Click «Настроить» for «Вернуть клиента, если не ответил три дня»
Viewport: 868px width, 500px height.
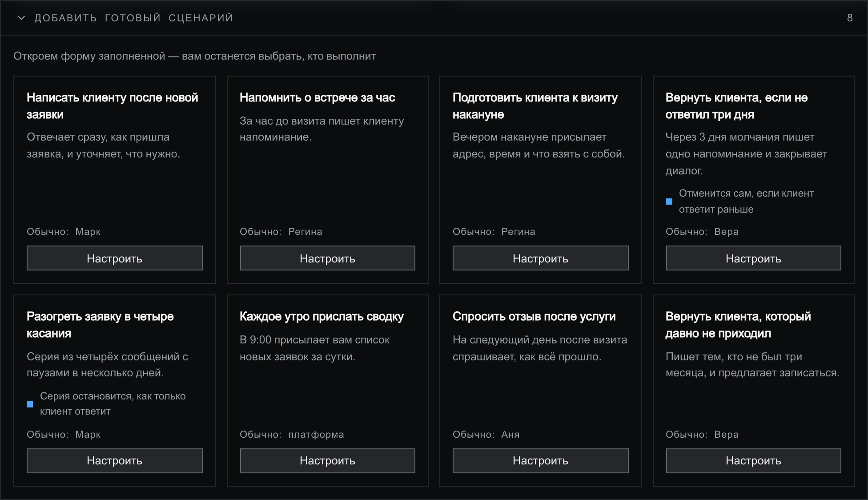tap(754, 258)
